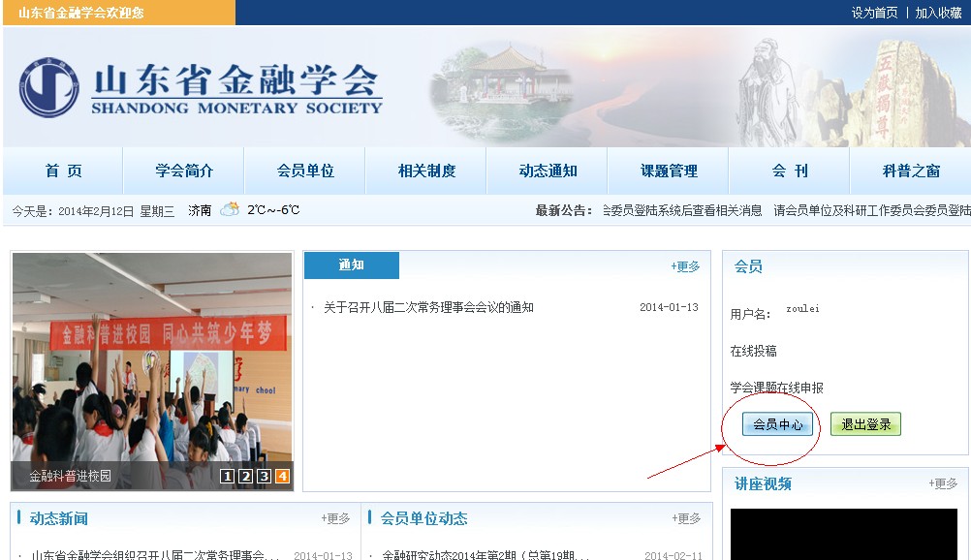Click the 金融科普进校园 slideshow caption
This screenshot has height=560, width=971.
(71, 476)
